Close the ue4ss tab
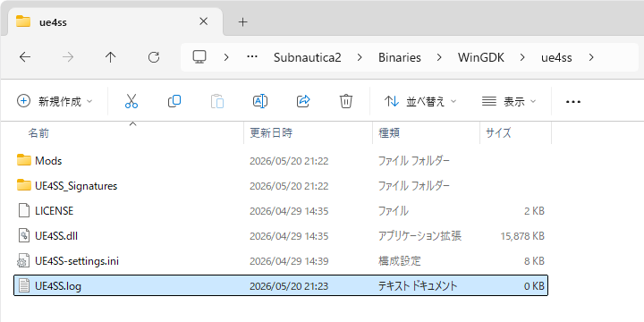The image size is (644, 322). (x=203, y=21)
